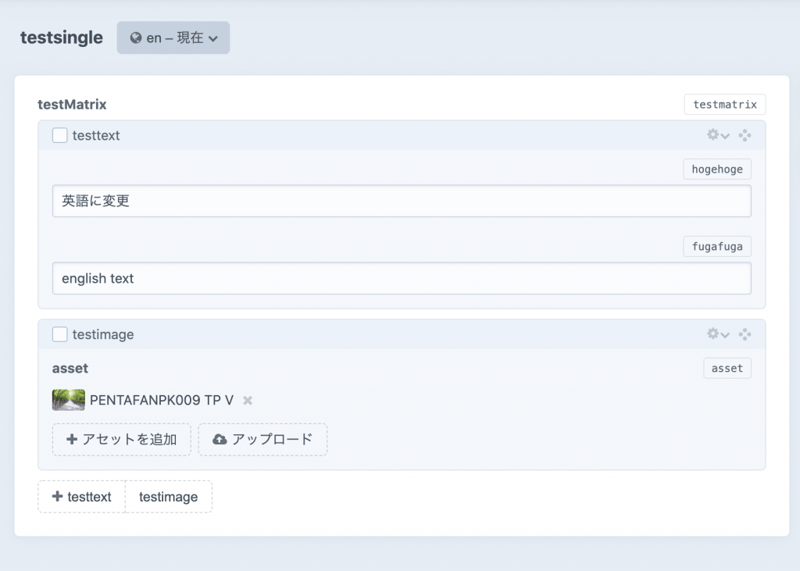Click the アップロード button

tap(263, 439)
